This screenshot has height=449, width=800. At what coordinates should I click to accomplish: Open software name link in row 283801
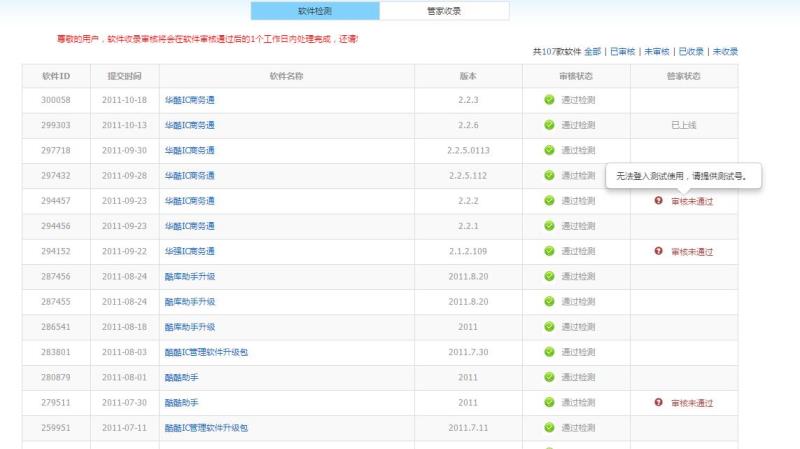(206, 352)
